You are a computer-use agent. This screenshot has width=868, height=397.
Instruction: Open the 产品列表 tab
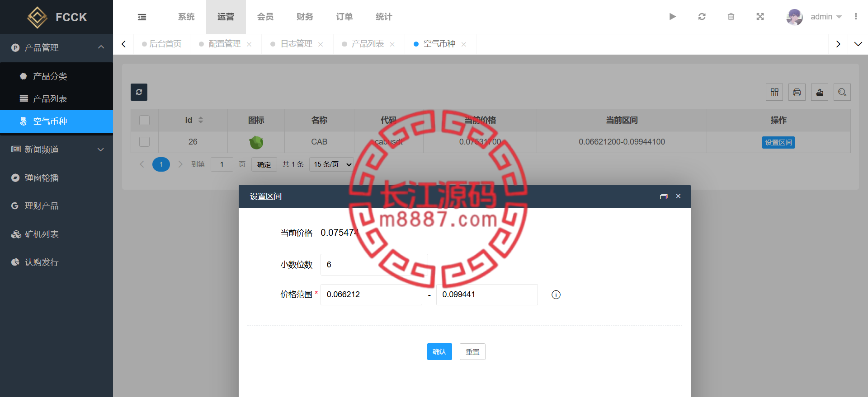click(368, 44)
